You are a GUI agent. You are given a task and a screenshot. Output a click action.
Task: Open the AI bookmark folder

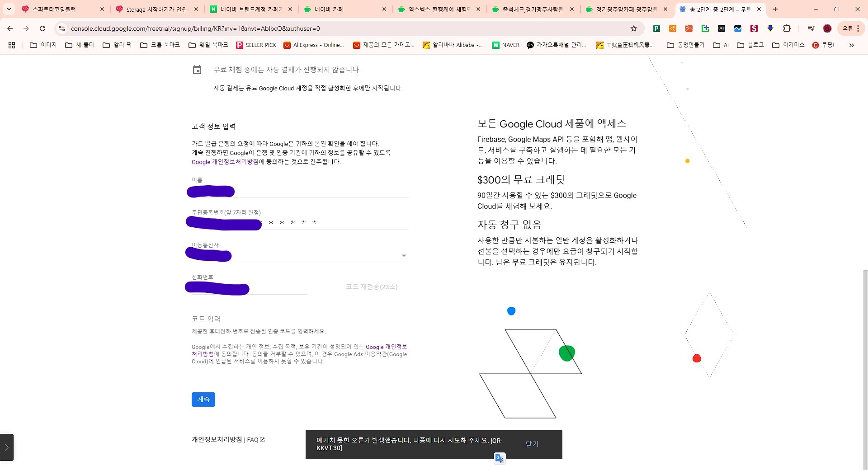(721, 45)
